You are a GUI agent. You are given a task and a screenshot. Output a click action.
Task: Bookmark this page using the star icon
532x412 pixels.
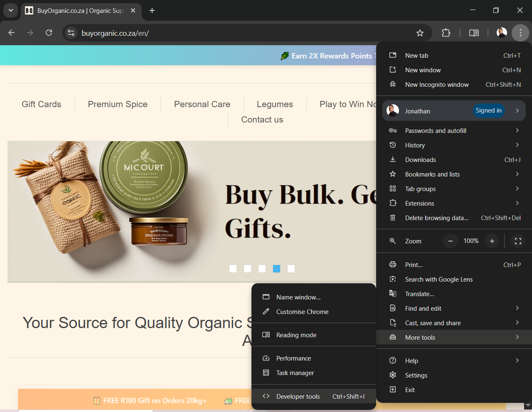420,32
